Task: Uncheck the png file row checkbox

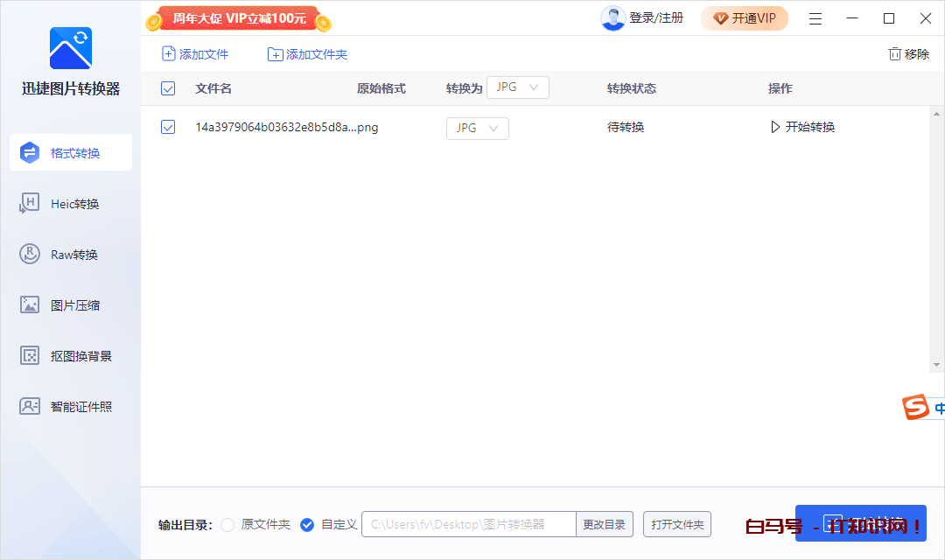Action: tap(169, 128)
